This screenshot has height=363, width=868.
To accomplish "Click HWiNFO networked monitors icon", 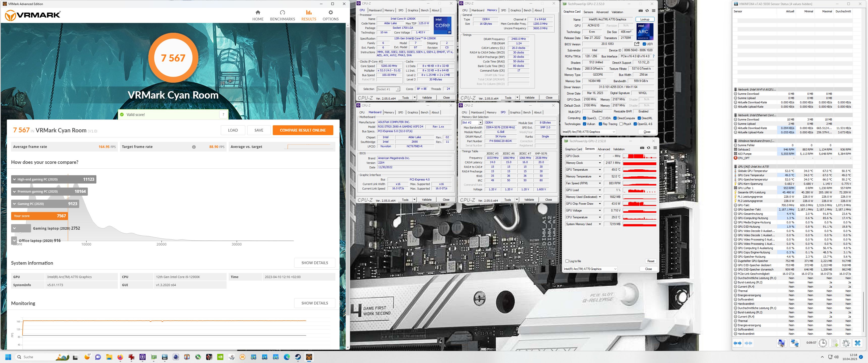I will click(795, 343).
